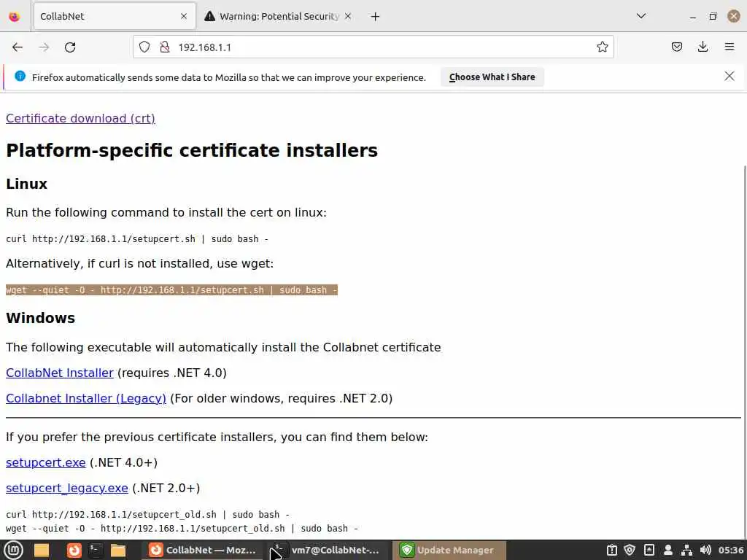Image resolution: width=747 pixels, height=560 pixels.
Task: Reload the current page
Action: tap(70, 47)
